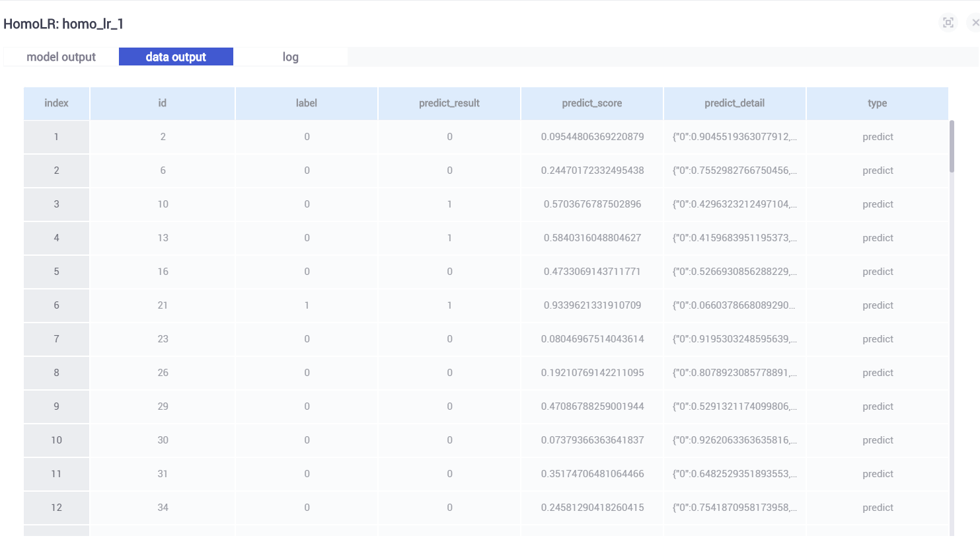
Task: Click predict_detail starting {"0":0.5266930856288229
Action: (735, 272)
